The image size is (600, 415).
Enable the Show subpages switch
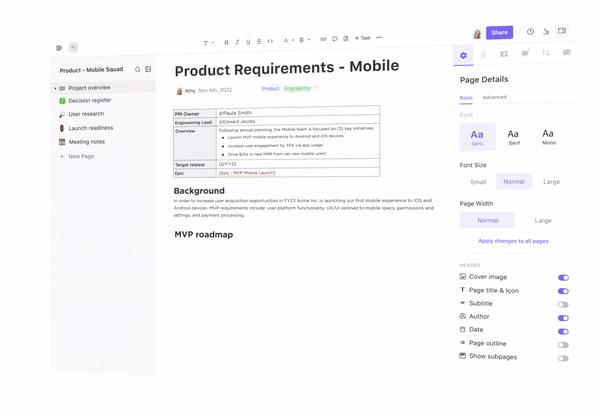[563, 359]
